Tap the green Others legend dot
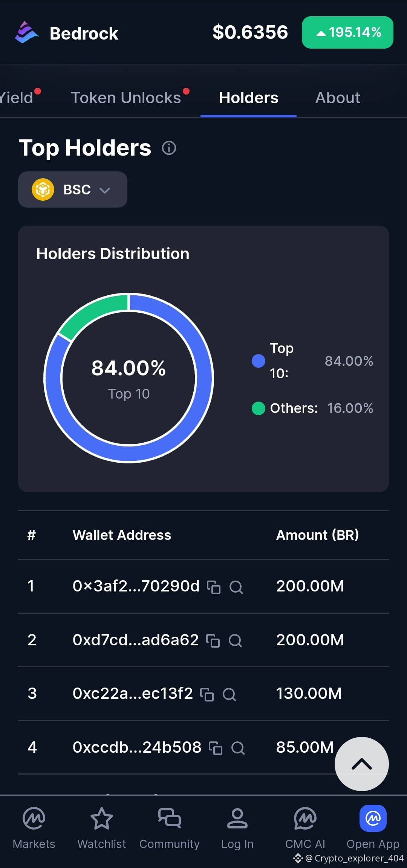This screenshot has width=407, height=868. (x=259, y=408)
